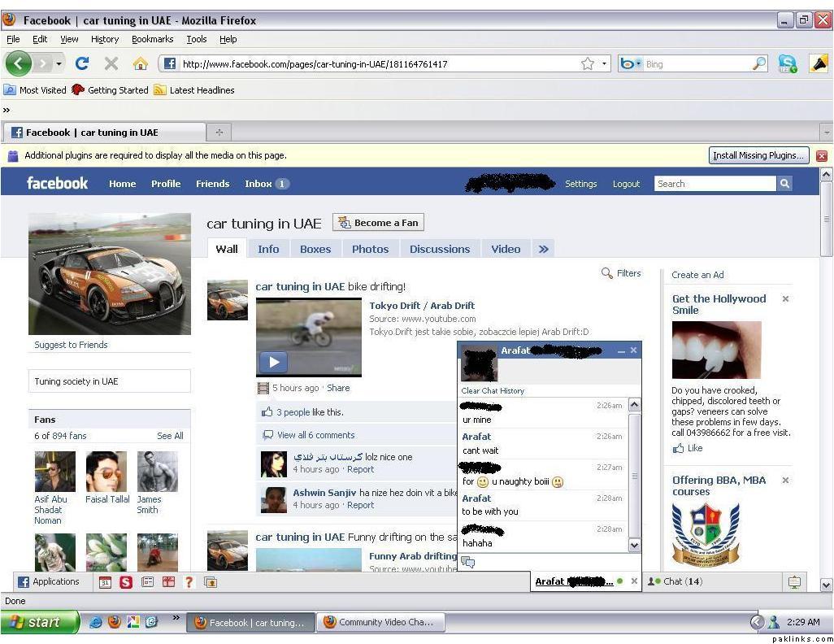Expand more page tabs with the double arrow
This screenshot has width=834, height=644.
click(x=544, y=250)
